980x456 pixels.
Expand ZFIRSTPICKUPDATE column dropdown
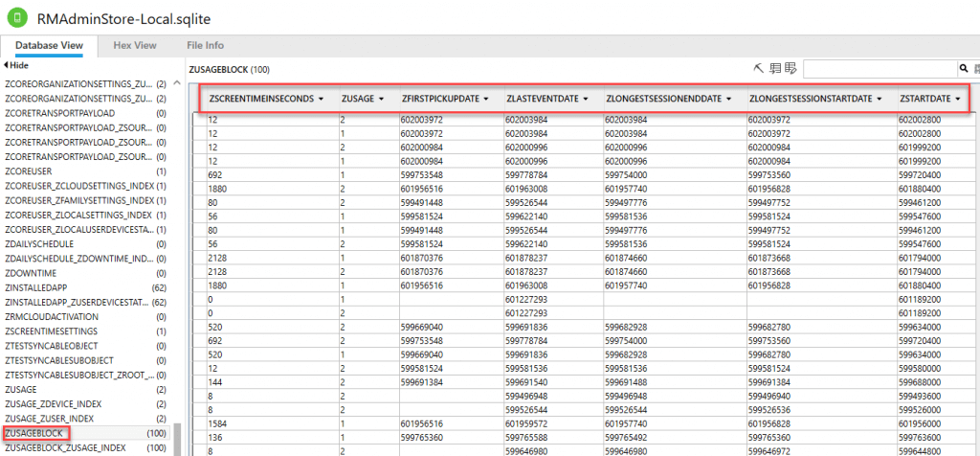[x=486, y=99]
